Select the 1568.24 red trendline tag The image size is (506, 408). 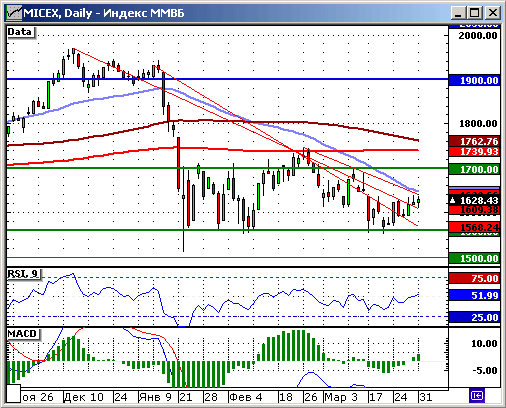coord(474,227)
